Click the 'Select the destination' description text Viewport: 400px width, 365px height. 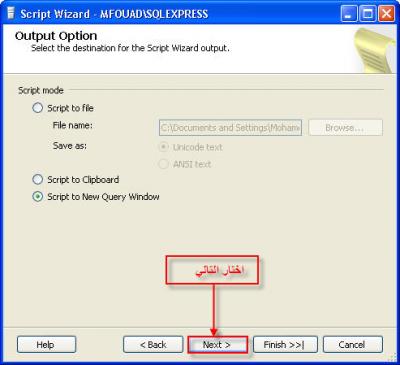click(130, 48)
